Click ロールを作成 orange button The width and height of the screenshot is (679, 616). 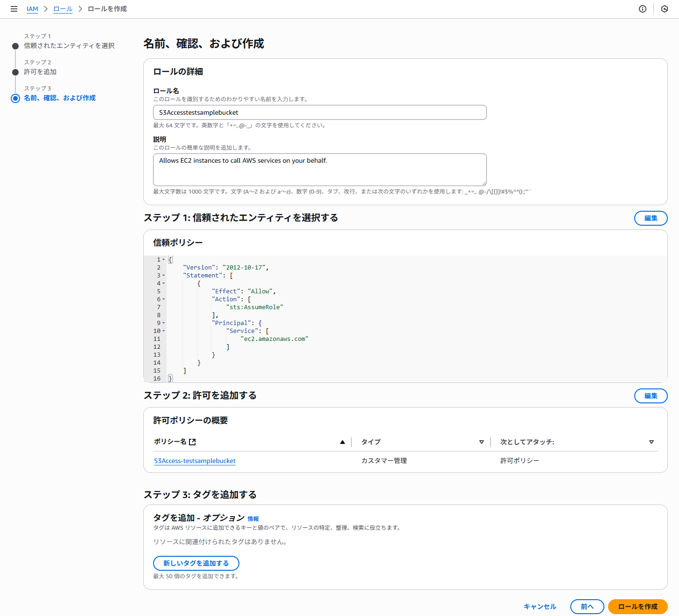(x=637, y=607)
